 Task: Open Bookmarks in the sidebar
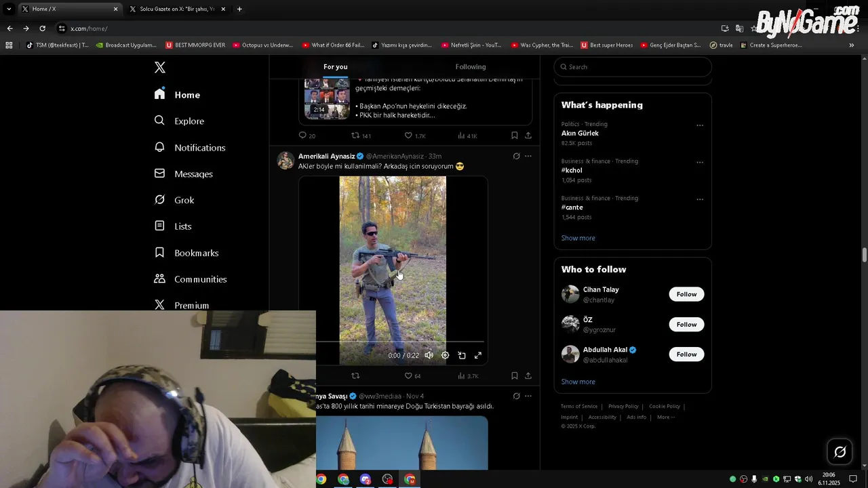[x=186, y=253]
